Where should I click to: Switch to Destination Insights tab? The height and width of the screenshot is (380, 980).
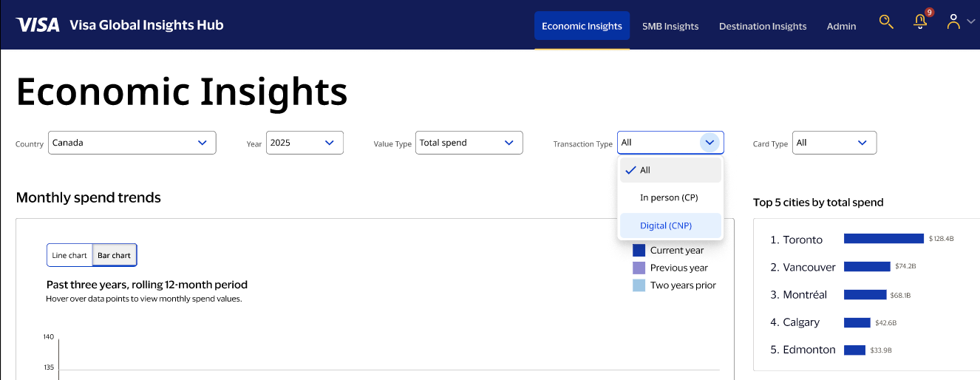click(763, 26)
